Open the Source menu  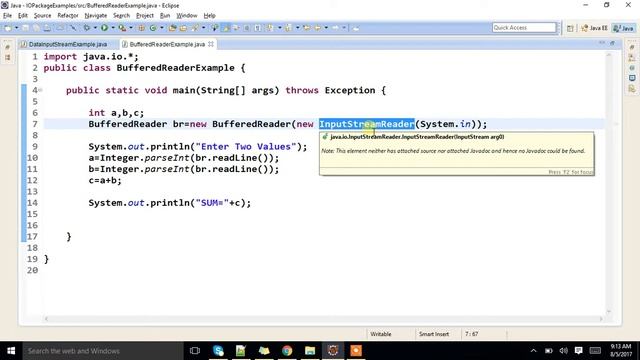[x=42, y=16]
